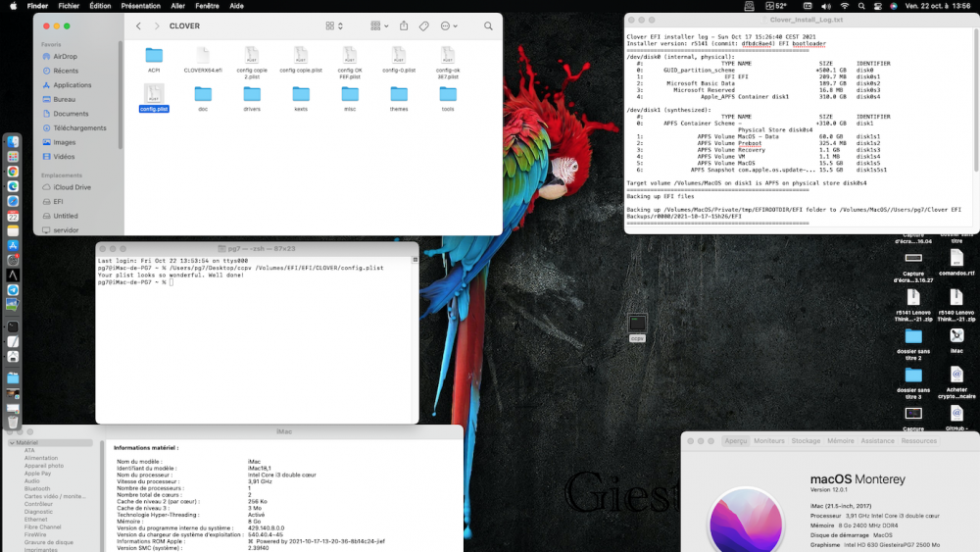This screenshot has width=980, height=552.
Task: Open Finder from the Dock
Action: (13, 142)
